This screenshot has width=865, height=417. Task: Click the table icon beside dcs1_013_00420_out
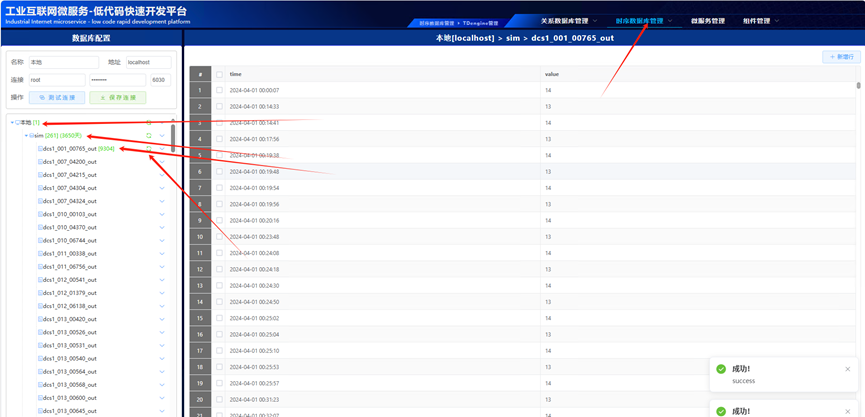pyautogui.click(x=40, y=319)
